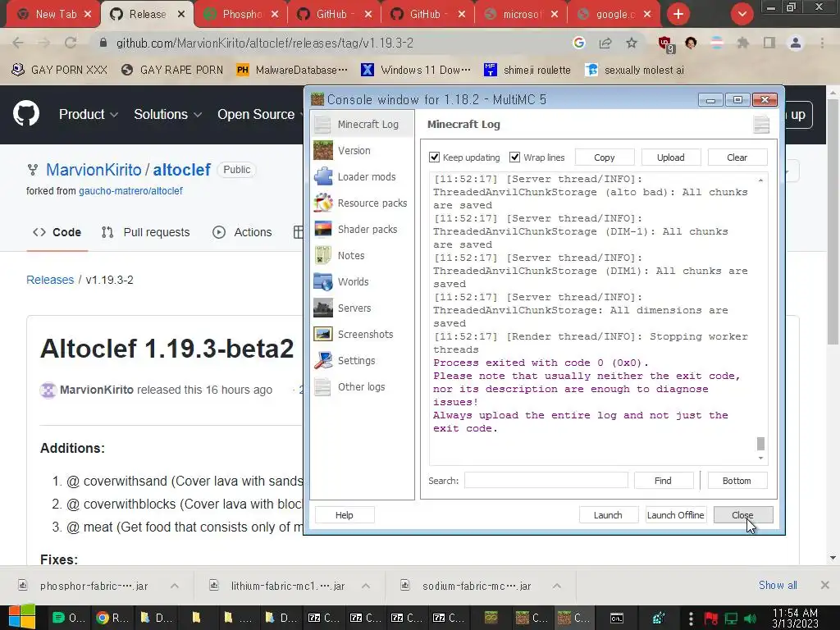Open Screenshots page icon
Image resolution: width=840 pixels, height=630 pixels.
(x=323, y=335)
